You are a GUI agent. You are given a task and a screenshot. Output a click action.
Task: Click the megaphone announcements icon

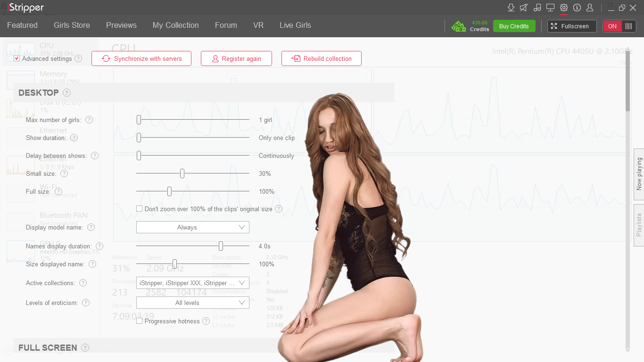(524, 8)
